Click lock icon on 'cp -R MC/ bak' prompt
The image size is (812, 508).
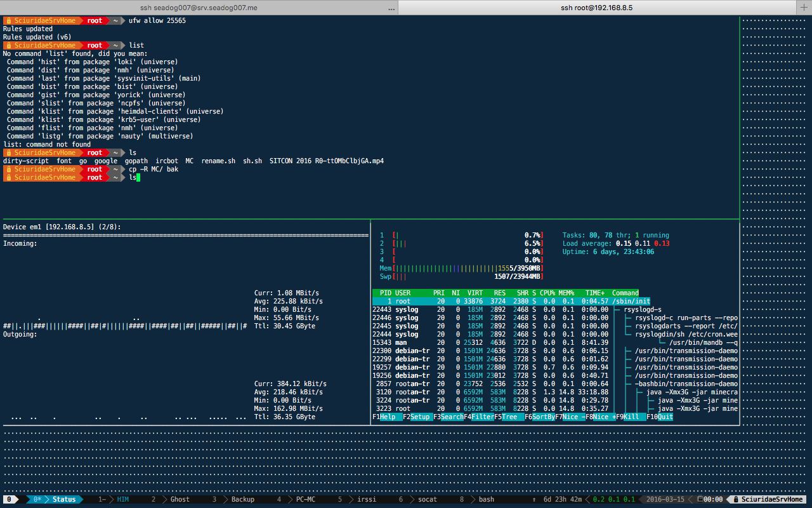[x=8, y=170]
